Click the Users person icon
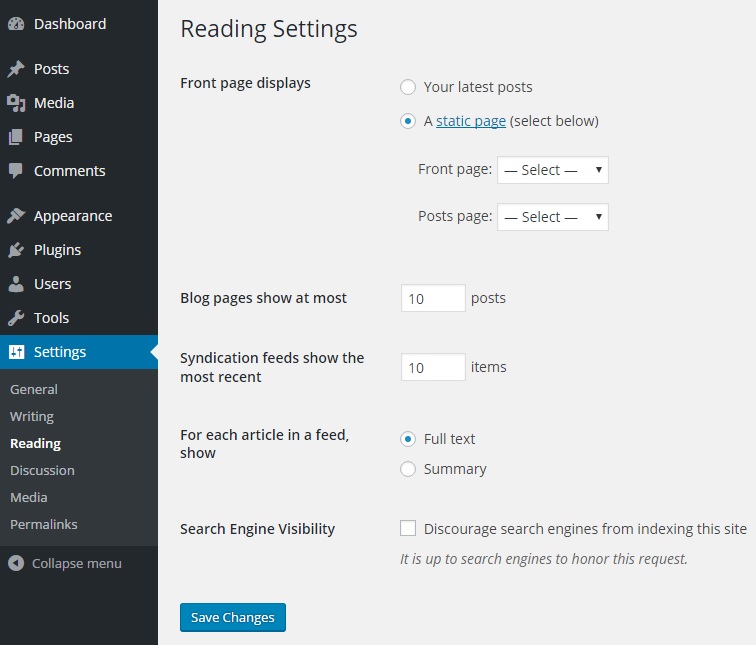This screenshot has height=645, width=756. (x=16, y=284)
